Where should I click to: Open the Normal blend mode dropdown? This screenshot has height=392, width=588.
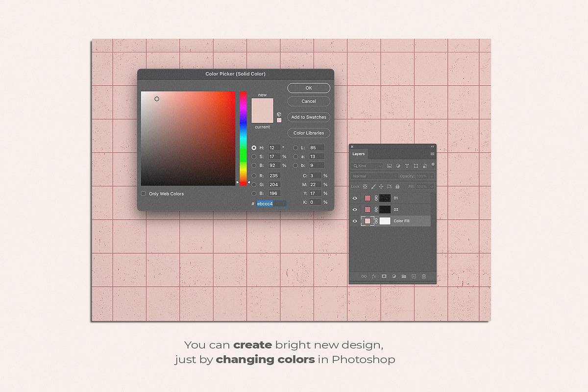click(x=374, y=176)
